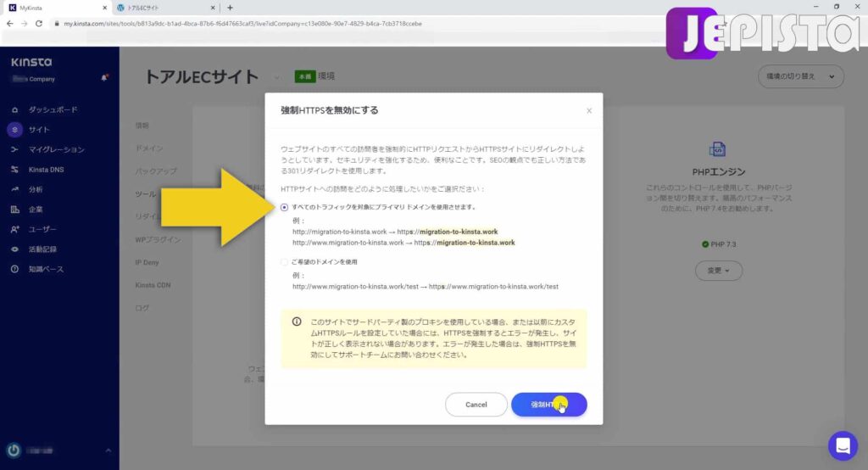Open マイグレーション in the sidebar
The height and width of the screenshot is (470, 868).
(x=57, y=149)
